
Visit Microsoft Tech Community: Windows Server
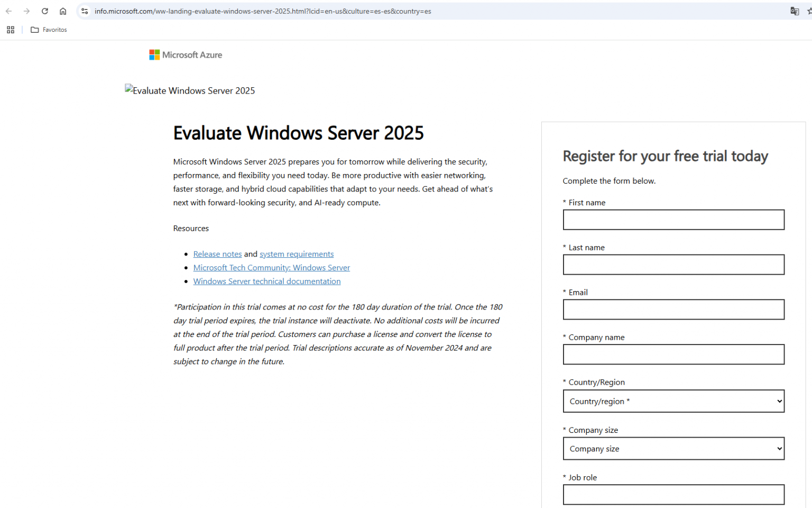click(x=272, y=268)
